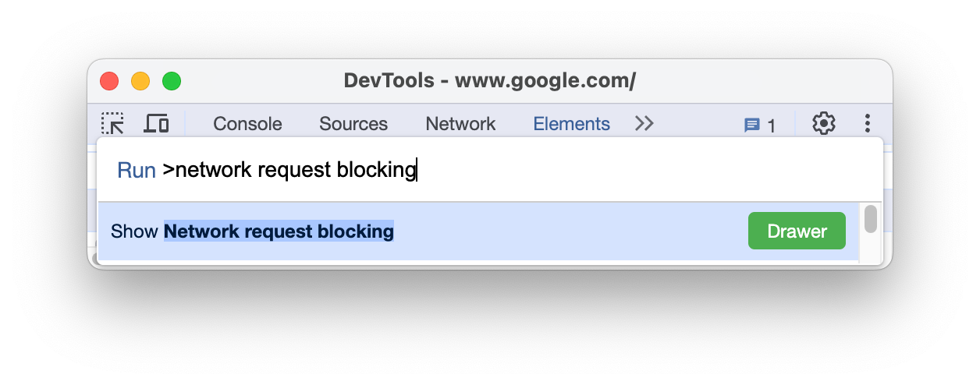Click the scrollbar track below the thumb
The width and height of the screenshot is (980, 385).
pos(870,249)
